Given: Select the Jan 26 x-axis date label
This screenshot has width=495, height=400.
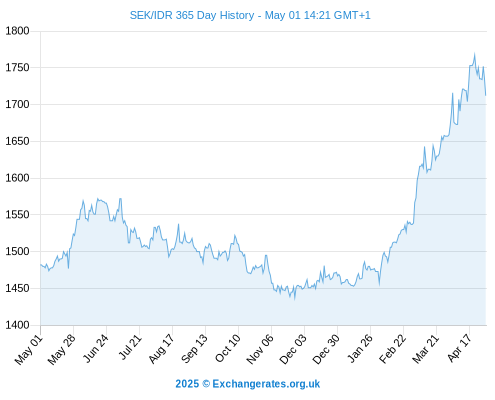Looking at the screenshot, I should pyautogui.click(x=360, y=349).
